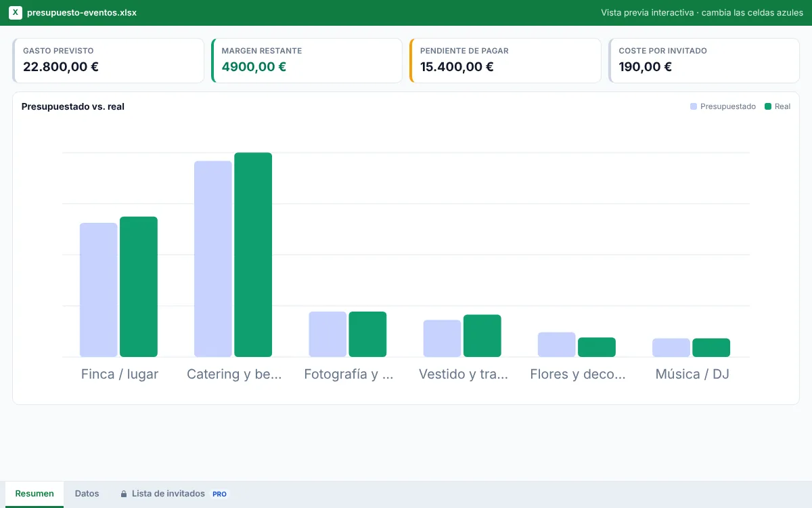Click the 'Música / DJ' axis label

click(692, 374)
